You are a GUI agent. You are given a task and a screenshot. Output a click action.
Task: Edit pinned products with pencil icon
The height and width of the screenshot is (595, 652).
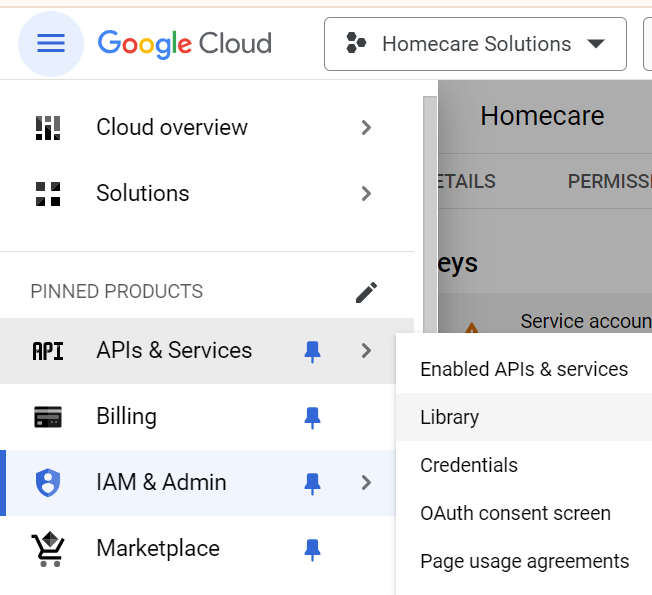pyautogui.click(x=366, y=292)
